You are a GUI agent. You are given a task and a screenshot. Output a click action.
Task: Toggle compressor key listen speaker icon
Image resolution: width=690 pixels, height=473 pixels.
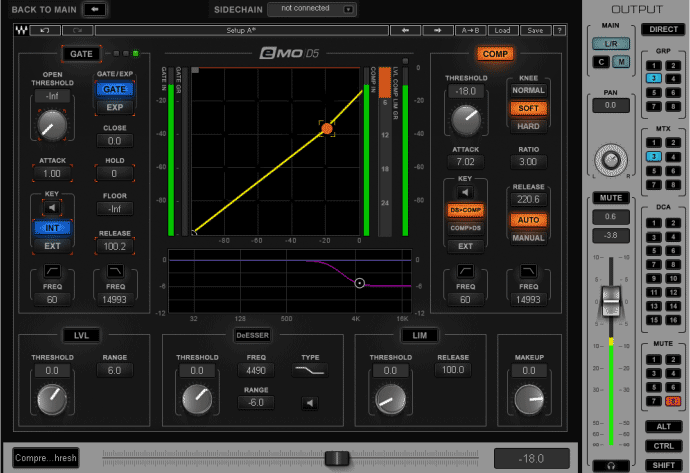(465, 192)
